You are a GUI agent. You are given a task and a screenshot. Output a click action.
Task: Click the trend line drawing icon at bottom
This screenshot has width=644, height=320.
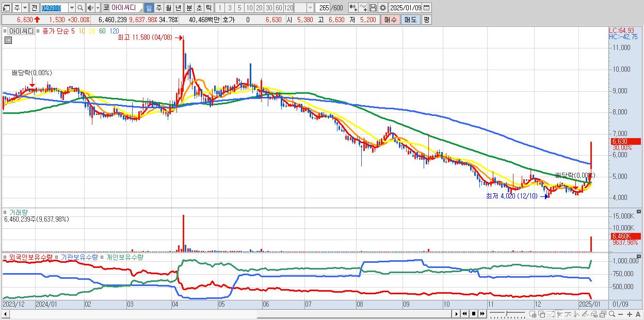click(568, 314)
